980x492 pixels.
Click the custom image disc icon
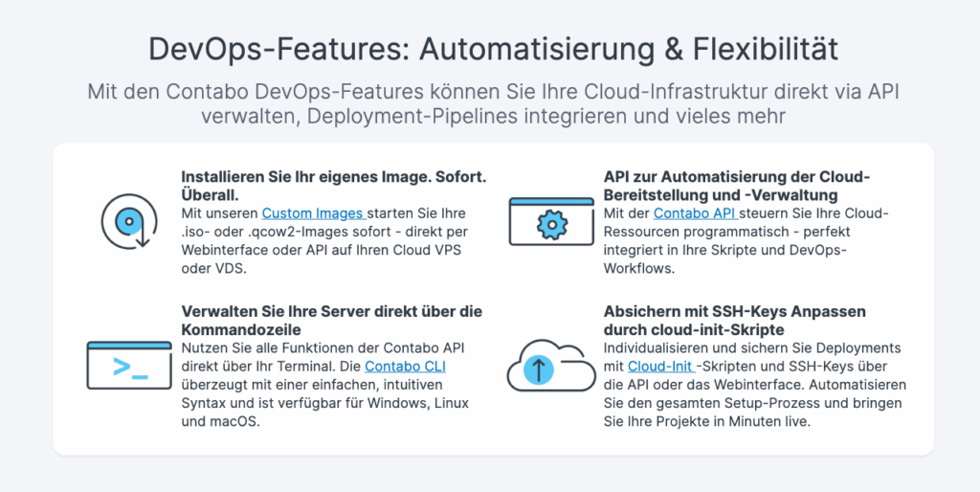(129, 221)
